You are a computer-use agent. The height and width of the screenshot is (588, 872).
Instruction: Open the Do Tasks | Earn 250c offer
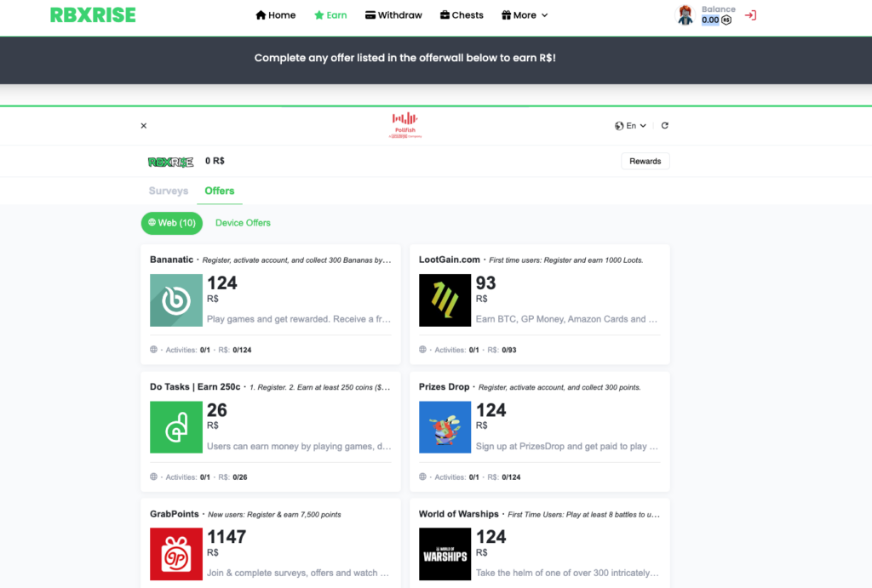click(195, 387)
